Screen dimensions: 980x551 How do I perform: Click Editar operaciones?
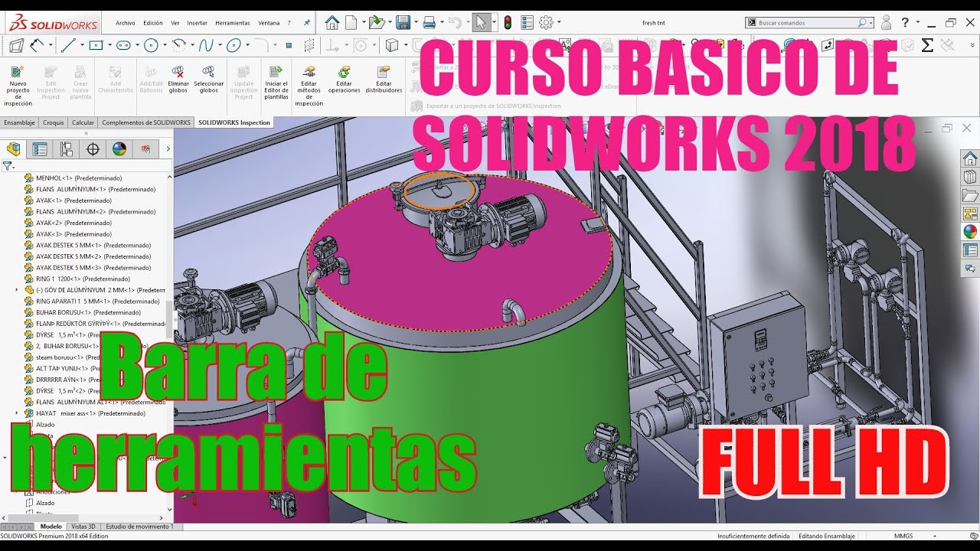pyautogui.click(x=345, y=80)
